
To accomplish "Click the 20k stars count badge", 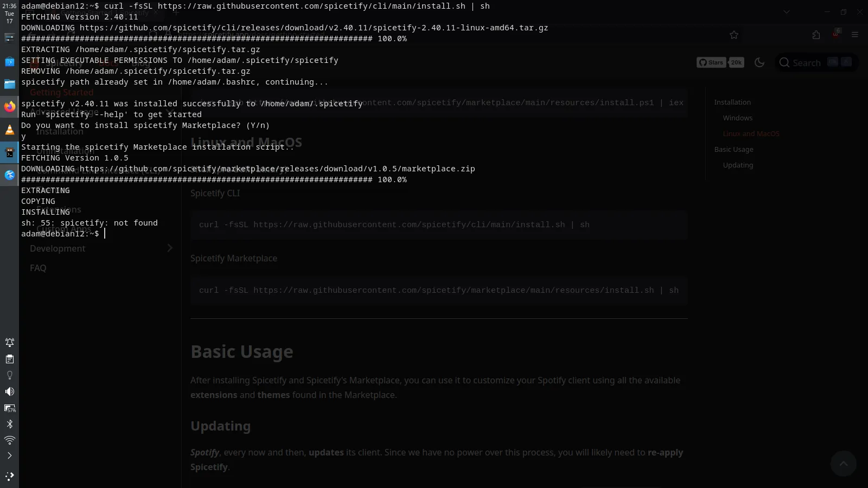I will click(x=736, y=62).
